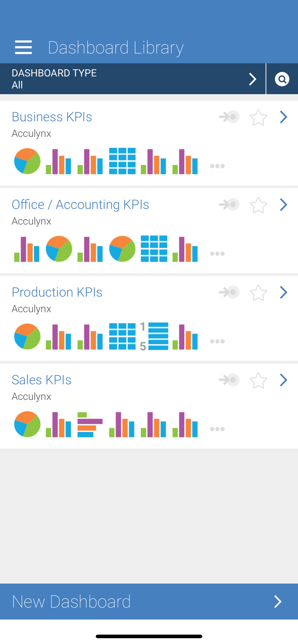Open the Sales KPIs title link

coord(42,380)
